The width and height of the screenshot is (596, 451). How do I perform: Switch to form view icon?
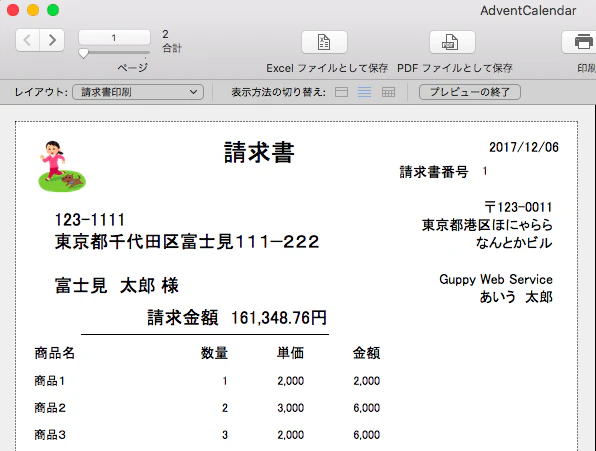coord(341,92)
